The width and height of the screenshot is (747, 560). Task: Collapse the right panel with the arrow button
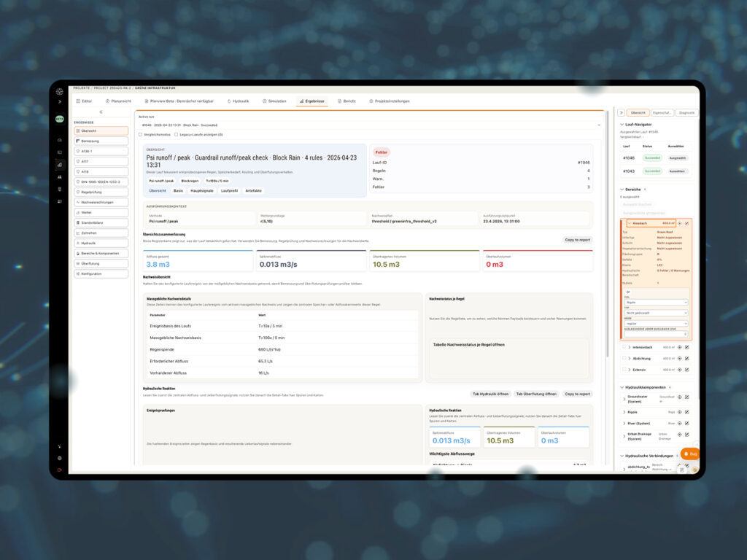[622, 113]
